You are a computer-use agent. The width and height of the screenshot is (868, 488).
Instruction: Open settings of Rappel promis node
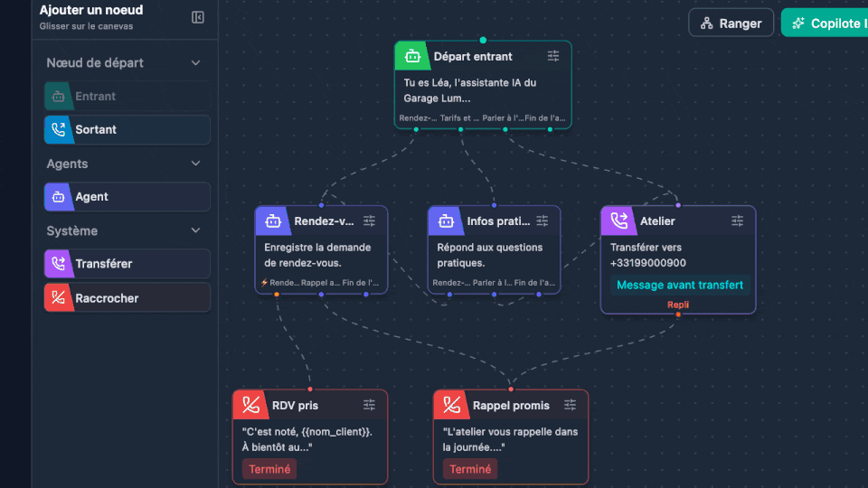coord(570,405)
